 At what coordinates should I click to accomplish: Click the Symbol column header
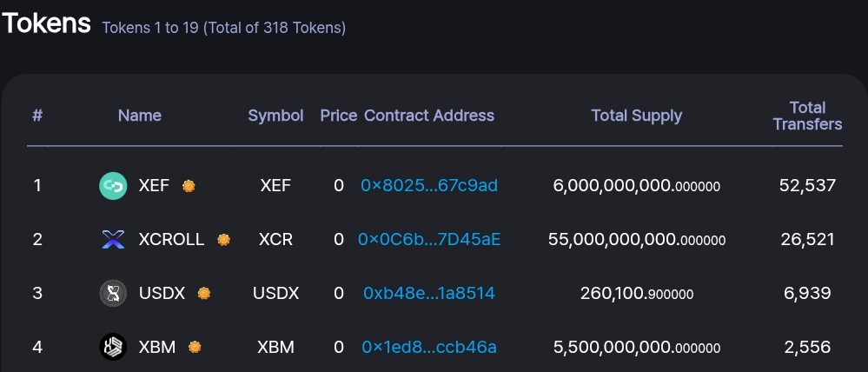(x=275, y=116)
